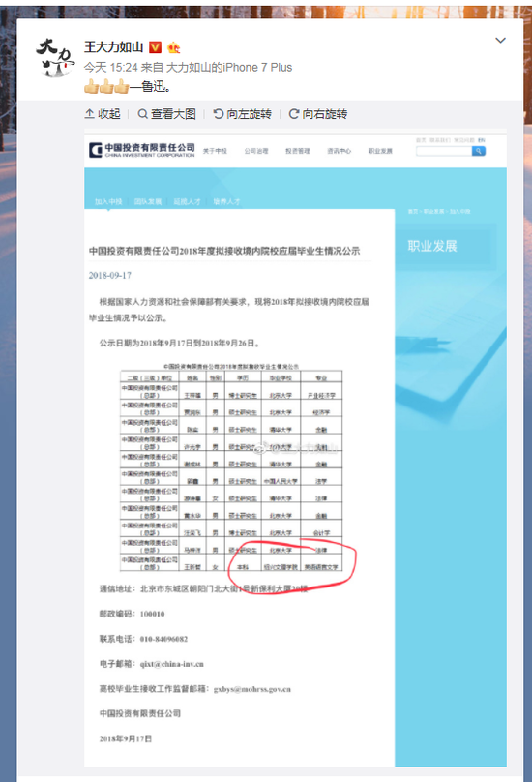Click the magnifier icon next to 查看大图
Viewport: 532px width, 782px height.
[142, 114]
